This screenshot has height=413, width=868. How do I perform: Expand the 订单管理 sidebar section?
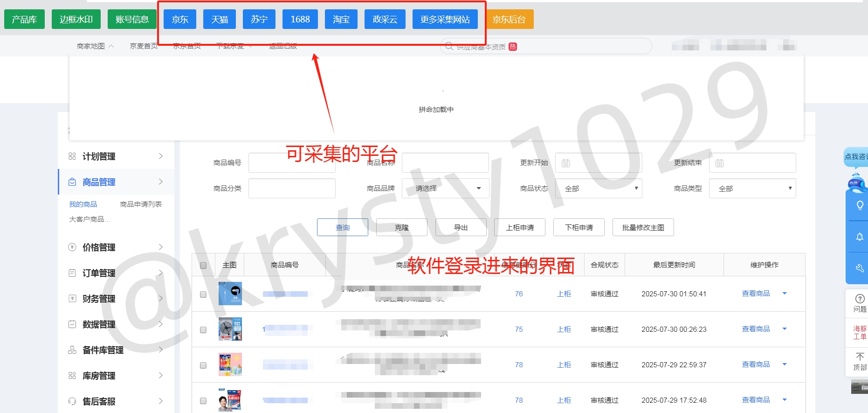116,273
